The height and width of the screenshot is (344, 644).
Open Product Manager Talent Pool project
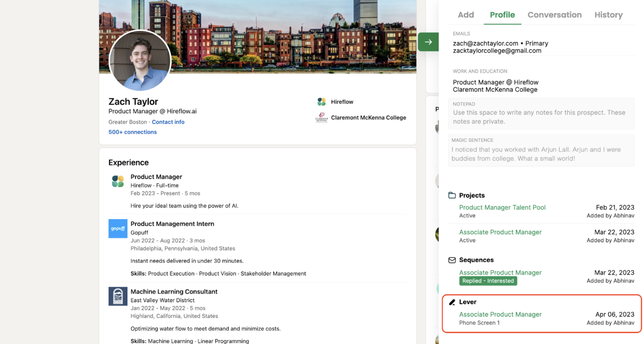tap(502, 207)
